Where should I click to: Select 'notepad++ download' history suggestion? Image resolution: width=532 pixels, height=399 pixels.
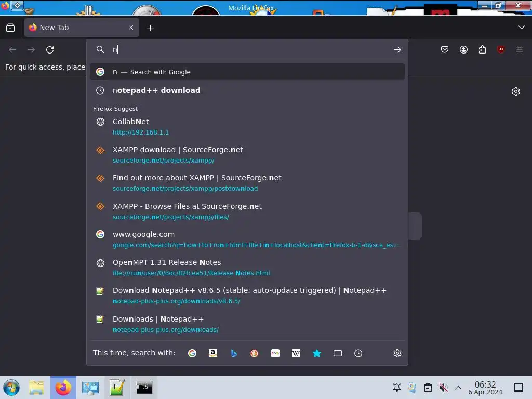pyautogui.click(x=247, y=90)
